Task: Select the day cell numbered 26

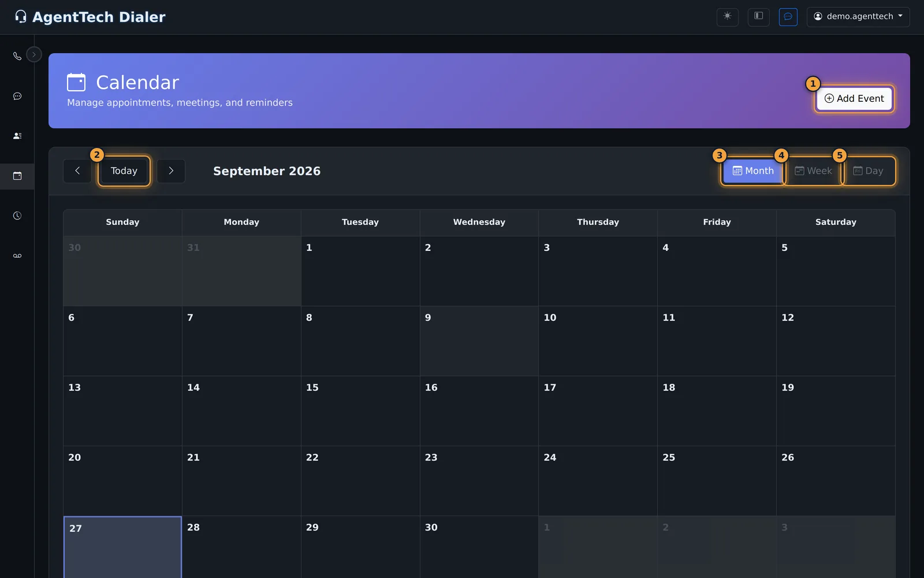Action: (x=836, y=481)
